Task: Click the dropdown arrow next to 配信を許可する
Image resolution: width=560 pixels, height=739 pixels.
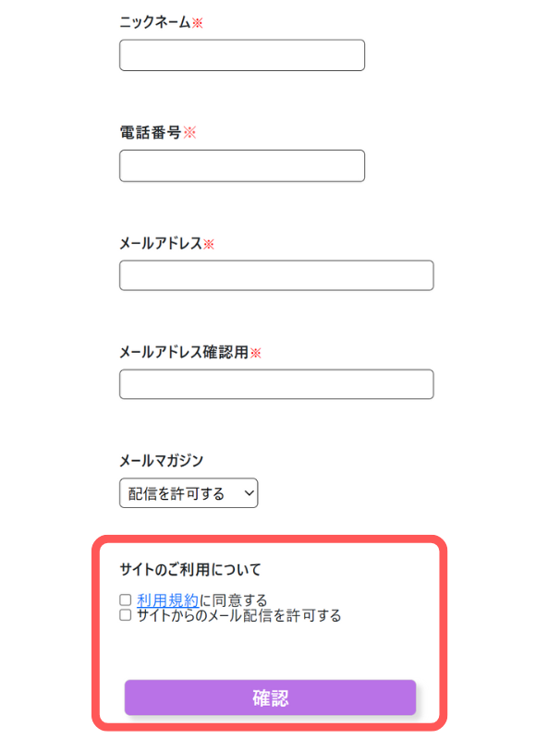Action: coord(246,492)
